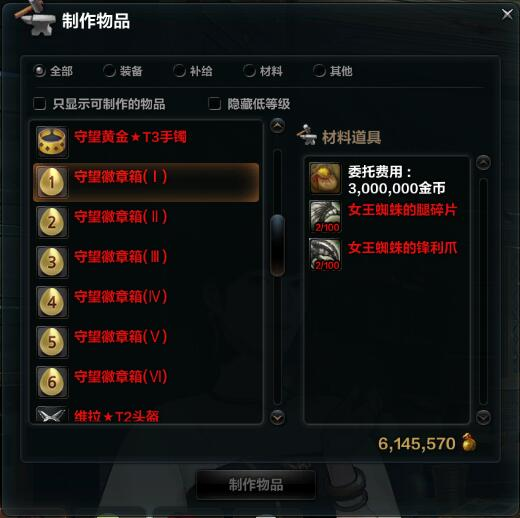Click the 女王蜘蛛的锋利爪 claw icon
Viewport: 520px width, 518px height.
325,254
